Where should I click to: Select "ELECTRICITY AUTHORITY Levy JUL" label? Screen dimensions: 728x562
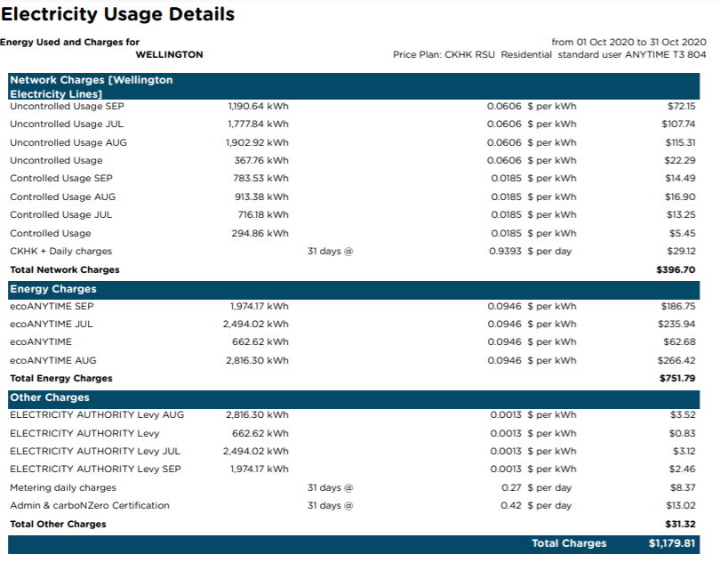95,451
